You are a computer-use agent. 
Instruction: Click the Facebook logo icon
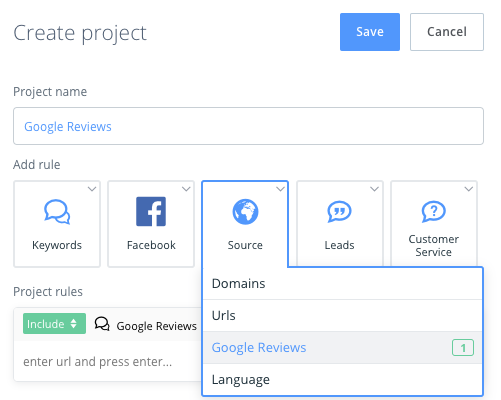tap(151, 211)
